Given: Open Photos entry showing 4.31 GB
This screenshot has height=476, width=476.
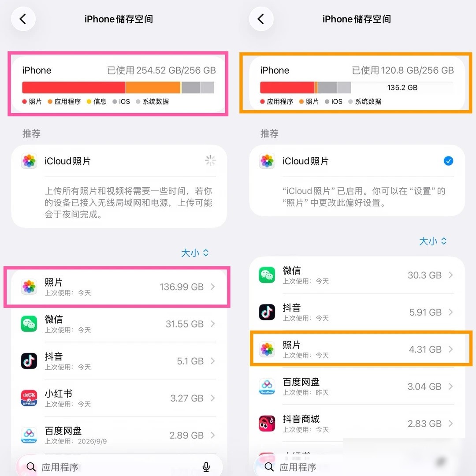Looking at the screenshot, I should [357, 349].
